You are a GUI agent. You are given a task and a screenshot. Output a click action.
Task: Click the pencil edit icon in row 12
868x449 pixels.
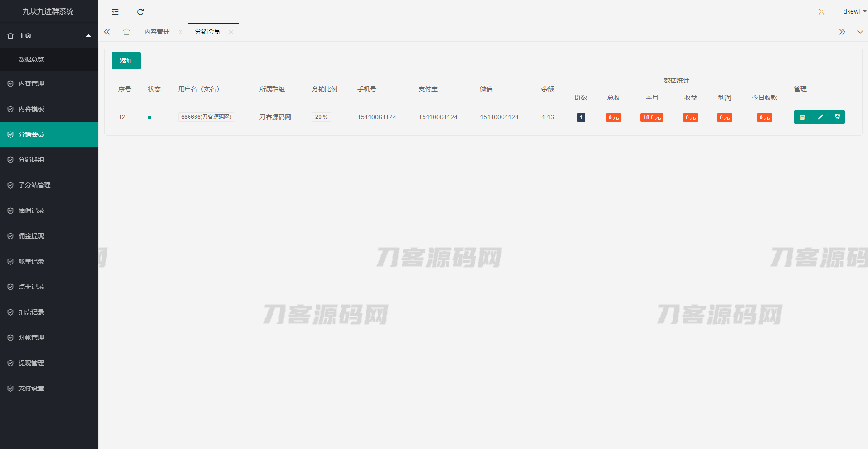click(820, 117)
